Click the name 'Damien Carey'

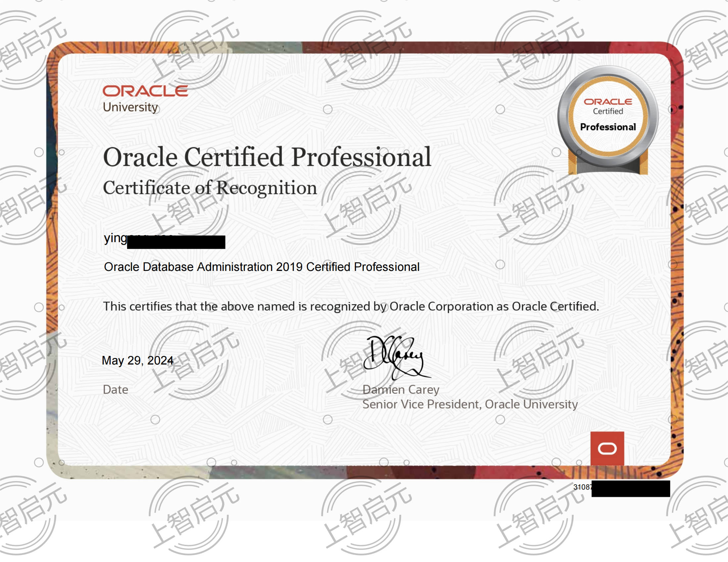point(401,390)
